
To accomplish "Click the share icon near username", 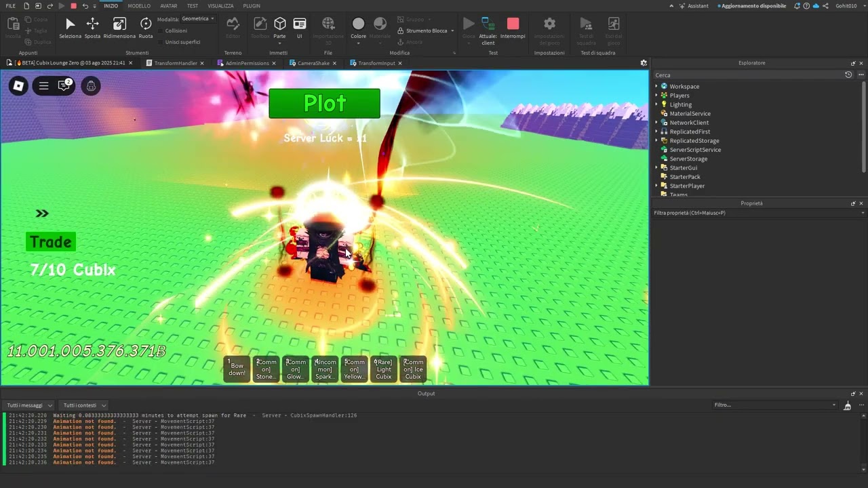I will 825,6.
